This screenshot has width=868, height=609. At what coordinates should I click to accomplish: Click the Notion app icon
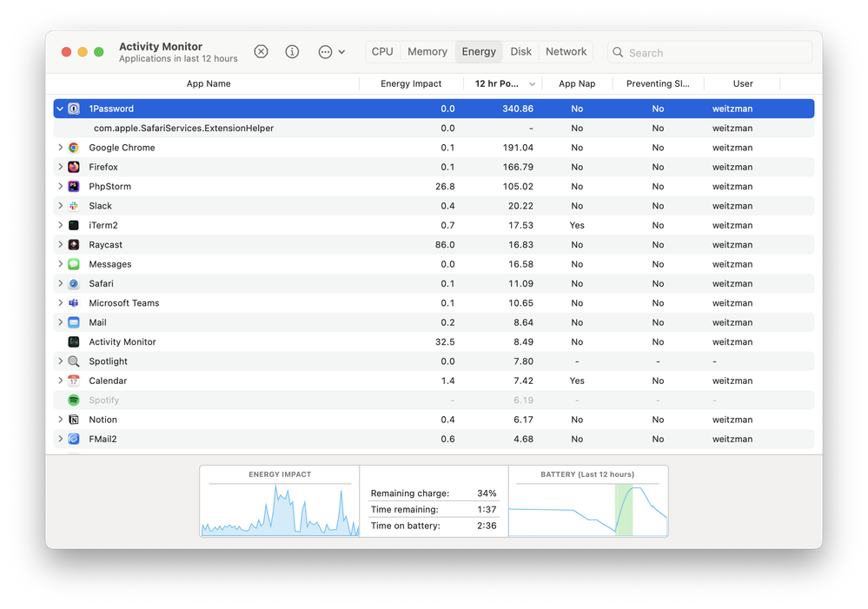74,419
